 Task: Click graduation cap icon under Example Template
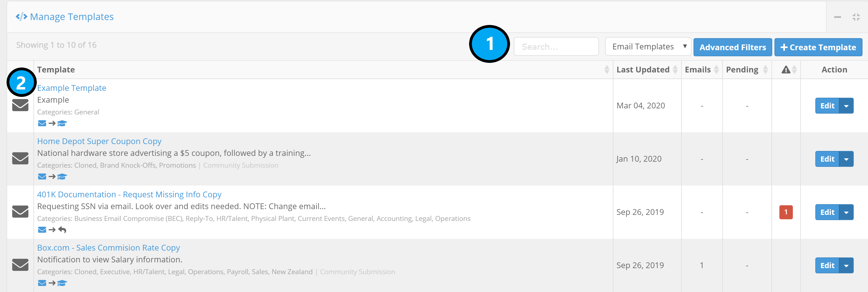click(x=62, y=123)
